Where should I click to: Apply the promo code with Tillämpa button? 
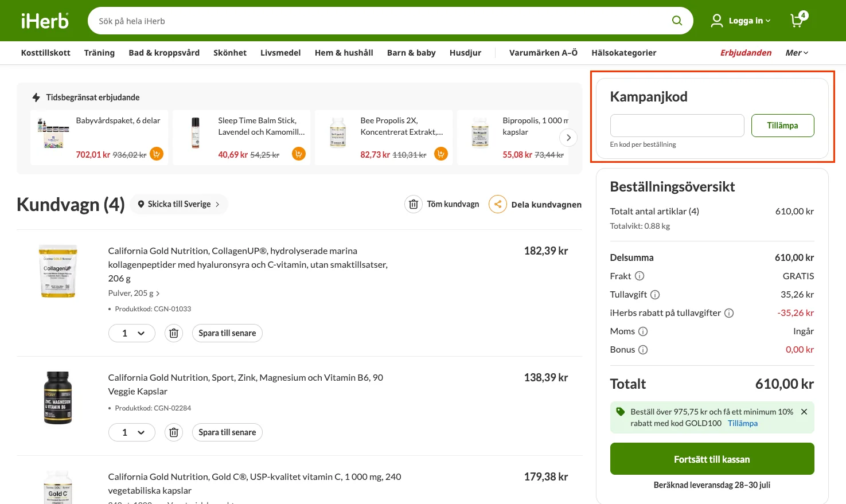[782, 126]
